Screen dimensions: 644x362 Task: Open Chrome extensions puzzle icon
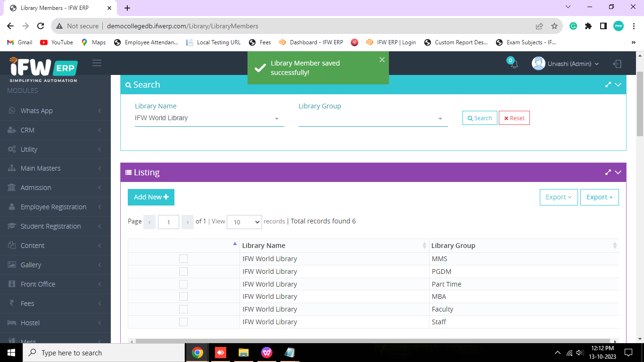click(x=588, y=26)
